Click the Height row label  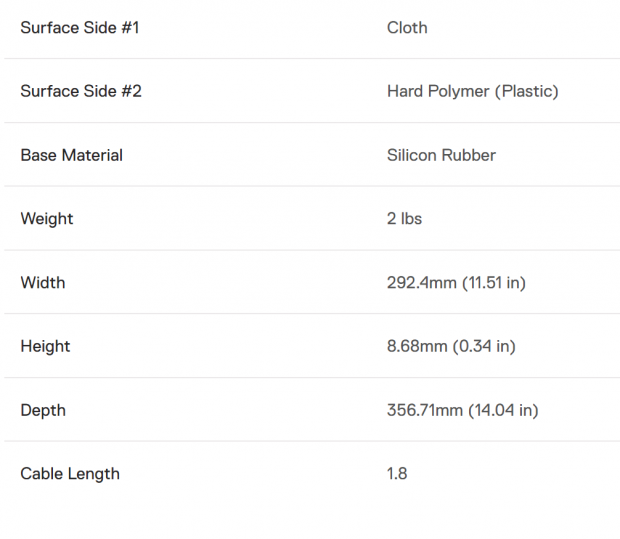pos(45,347)
